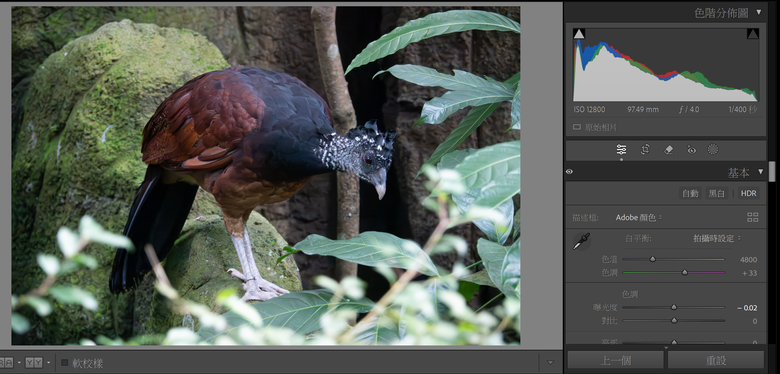Collapse the 基本 panel triangle
Viewport: 780px width, 374px height.
(760, 172)
